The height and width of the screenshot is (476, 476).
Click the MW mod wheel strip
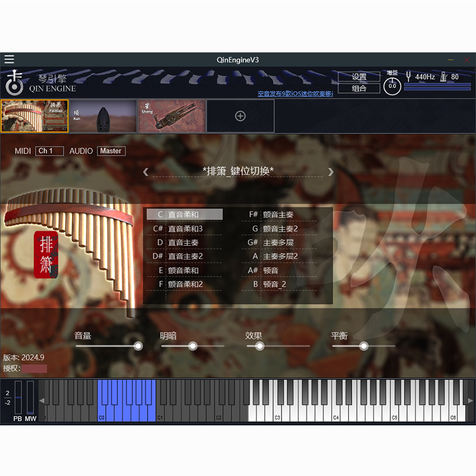[30, 397]
